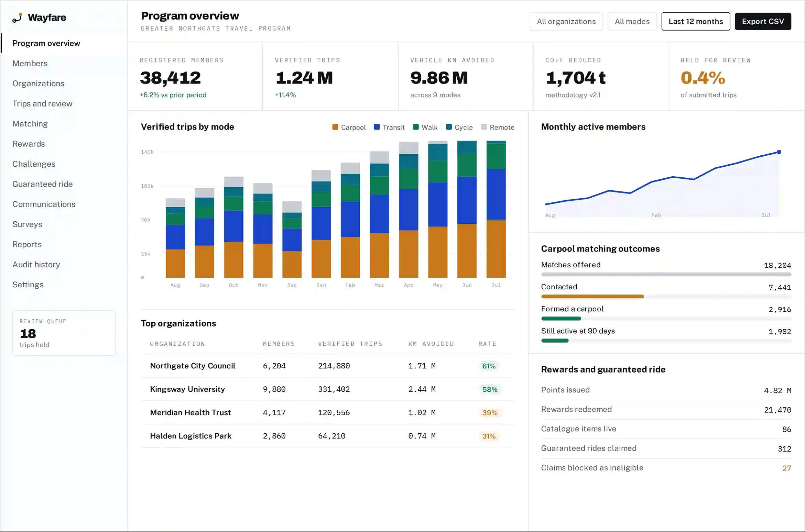This screenshot has width=805, height=532.
Task: Sort by the KM avoided column header
Action: click(x=431, y=344)
